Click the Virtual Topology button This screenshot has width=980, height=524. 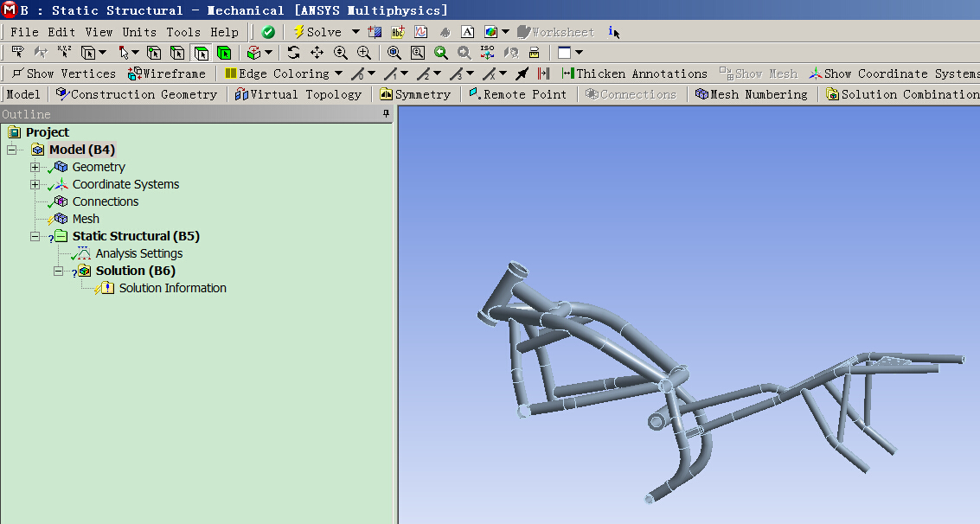[x=298, y=94]
